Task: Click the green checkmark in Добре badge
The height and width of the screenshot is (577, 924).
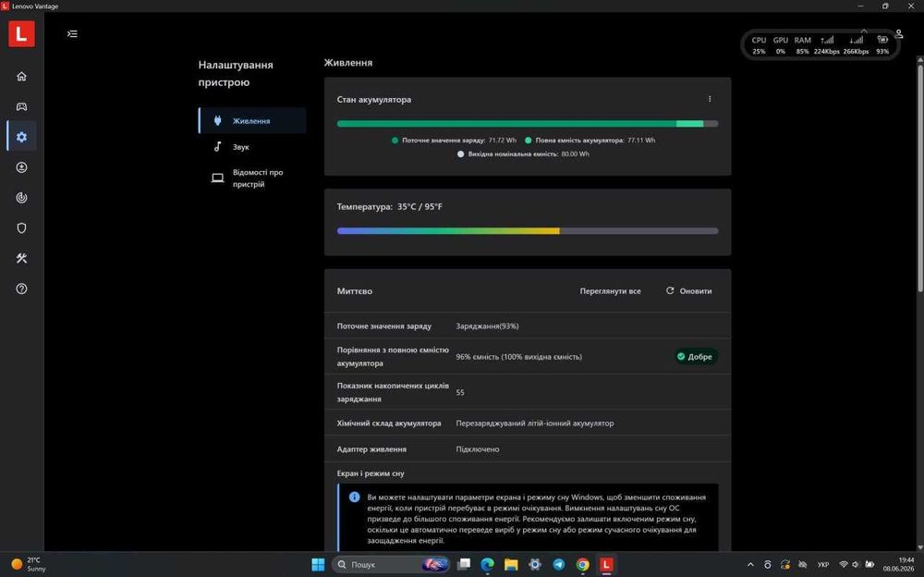Action: pyautogui.click(x=681, y=356)
